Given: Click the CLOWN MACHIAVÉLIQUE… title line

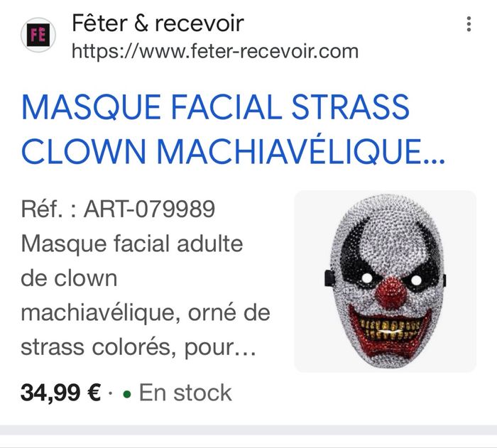Looking at the screenshot, I should click(233, 151).
